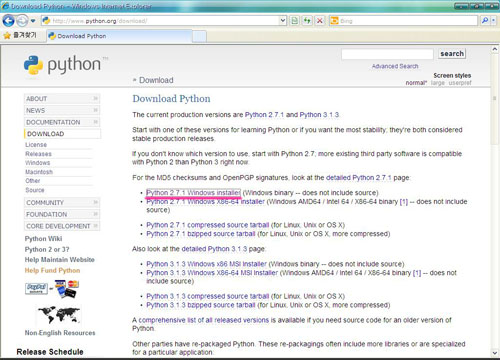Select the large screen style
The image size is (500, 360).
click(438, 83)
